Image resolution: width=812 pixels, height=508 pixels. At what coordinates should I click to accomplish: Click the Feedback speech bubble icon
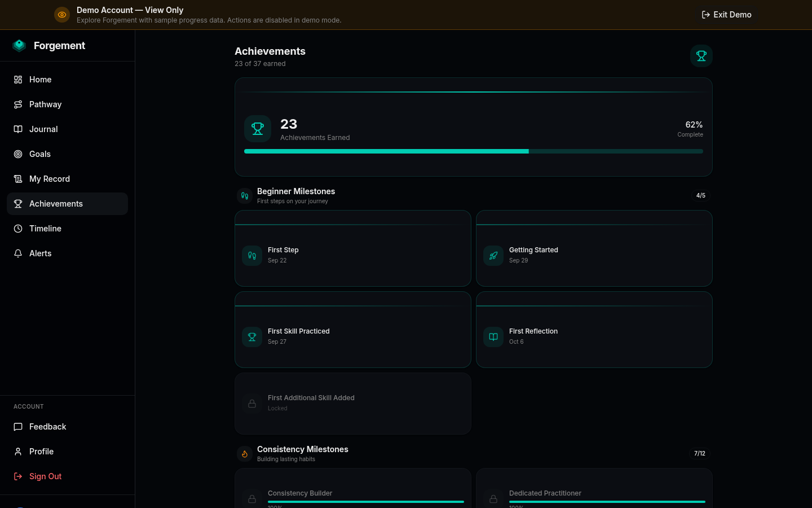[18, 427]
